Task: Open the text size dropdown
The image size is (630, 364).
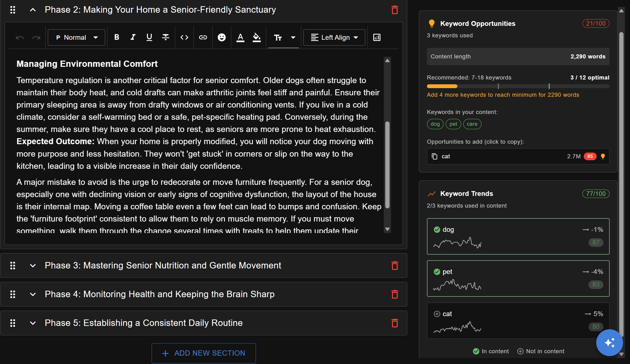Action: [x=284, y=37]
